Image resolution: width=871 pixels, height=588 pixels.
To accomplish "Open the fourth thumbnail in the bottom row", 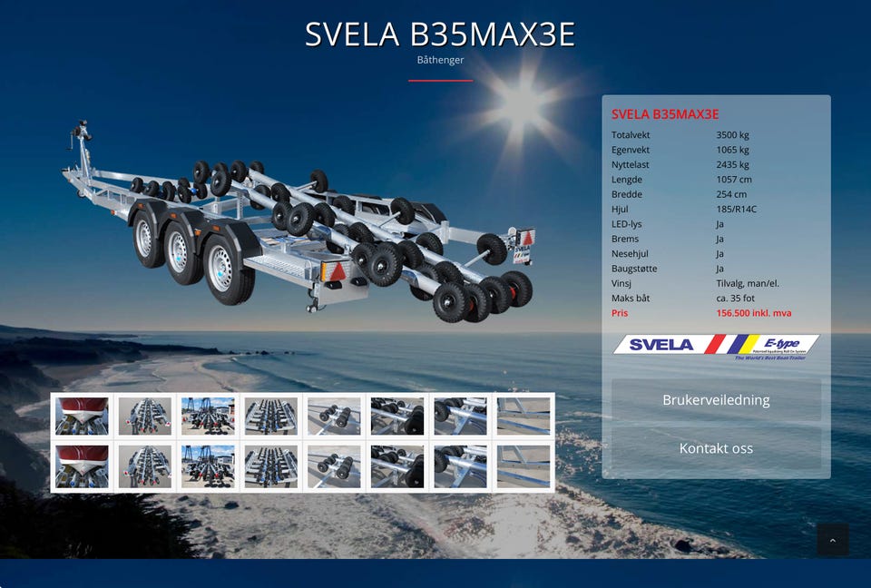I will click(271, 466).
